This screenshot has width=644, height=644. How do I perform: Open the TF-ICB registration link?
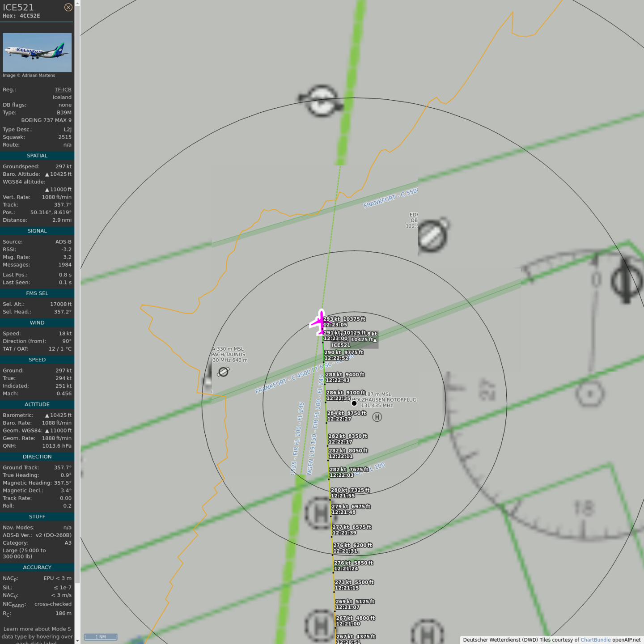tap(63, 89)
